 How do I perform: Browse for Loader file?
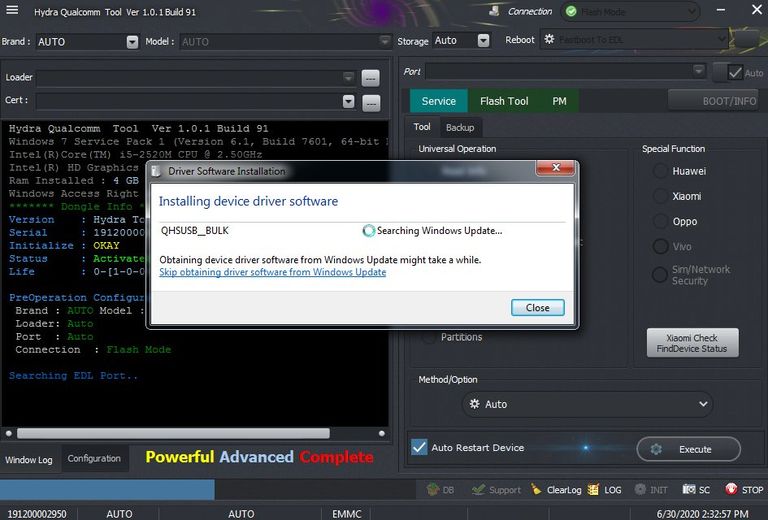point(370,78)
